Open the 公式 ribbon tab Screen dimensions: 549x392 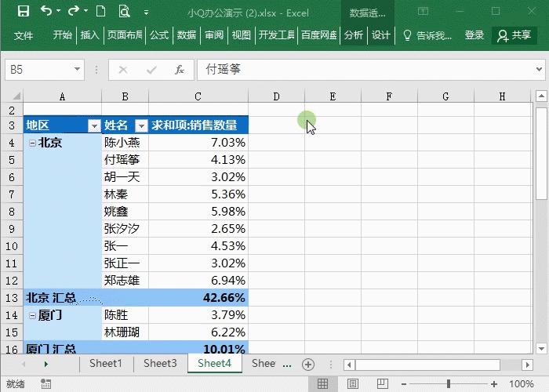(x=159, y=35)
